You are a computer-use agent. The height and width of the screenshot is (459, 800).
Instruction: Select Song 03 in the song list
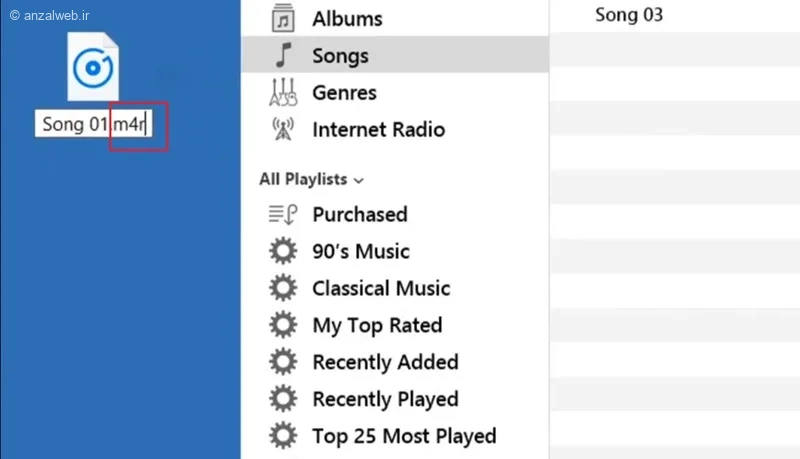tap(629, 15)
